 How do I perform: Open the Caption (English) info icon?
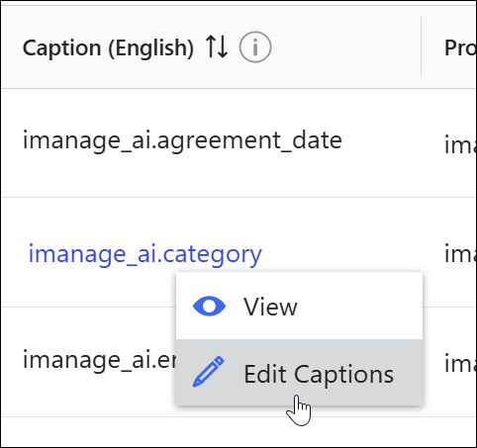pos(255,47)
